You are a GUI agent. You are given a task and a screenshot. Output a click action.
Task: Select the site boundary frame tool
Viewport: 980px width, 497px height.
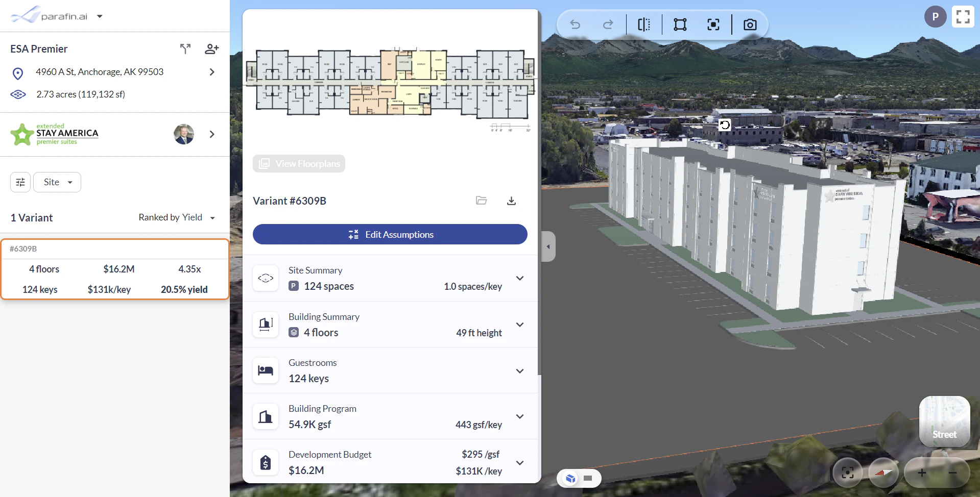coord(680,24)
